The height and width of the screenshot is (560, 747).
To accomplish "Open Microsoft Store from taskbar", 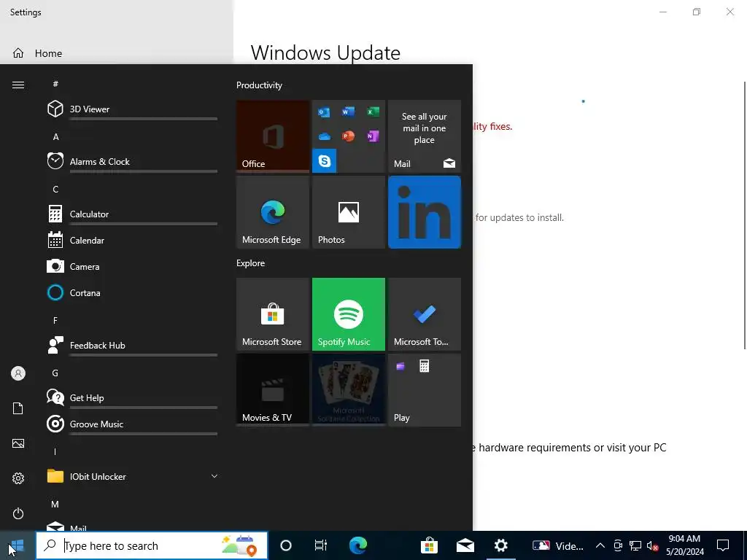I will click(x=429, y=545).
